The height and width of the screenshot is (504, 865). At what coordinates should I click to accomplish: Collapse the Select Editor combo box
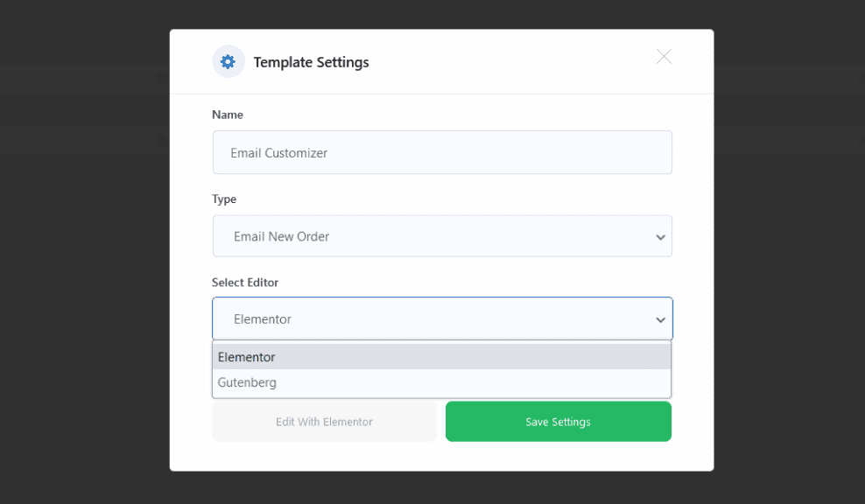[x=442, y=319]
